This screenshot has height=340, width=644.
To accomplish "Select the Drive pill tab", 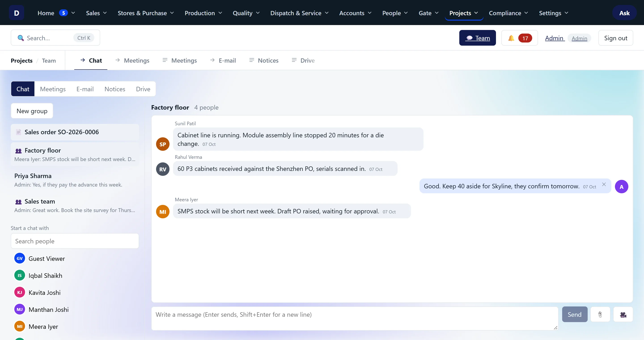I will [143, 89].
